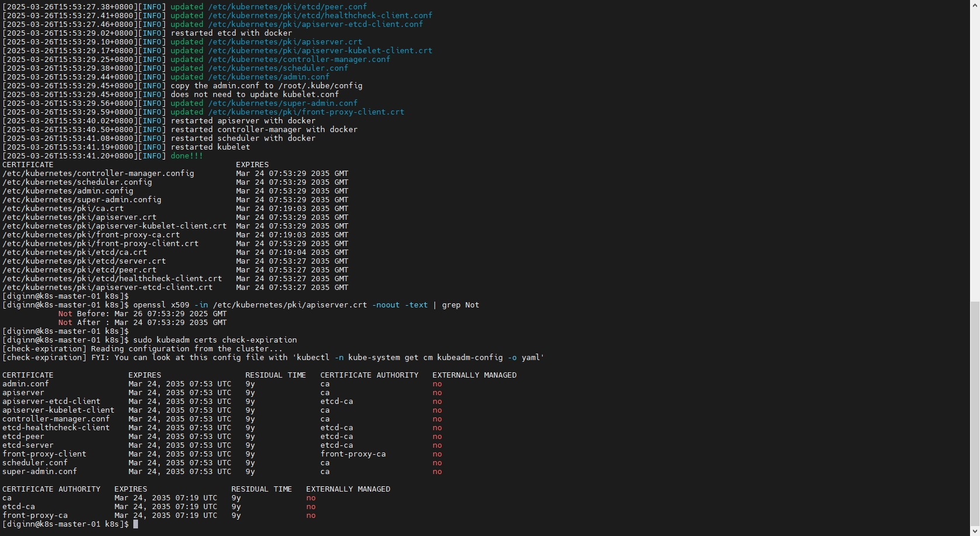
Task: Click the /etc/kubernetes/pki/etcd/peer.conf path in log
Action: [287, 7]
